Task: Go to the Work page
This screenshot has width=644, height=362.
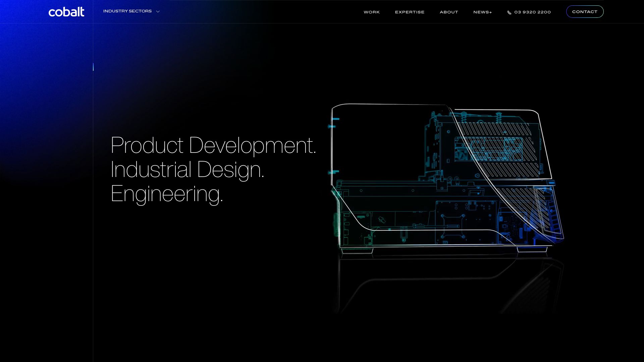Action: point(372,12)
